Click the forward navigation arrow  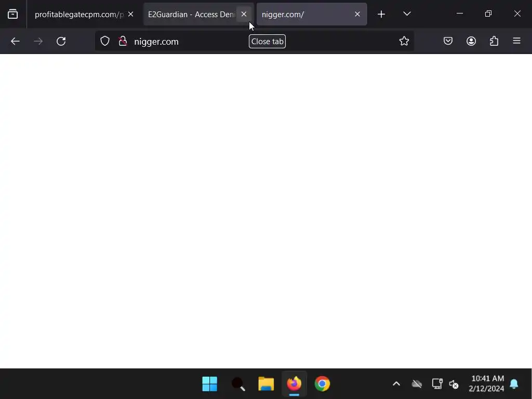(38, 42)
